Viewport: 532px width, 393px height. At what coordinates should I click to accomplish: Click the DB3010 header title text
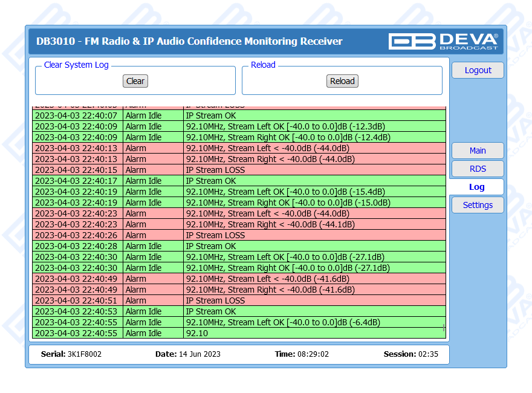tap(189, 41)
